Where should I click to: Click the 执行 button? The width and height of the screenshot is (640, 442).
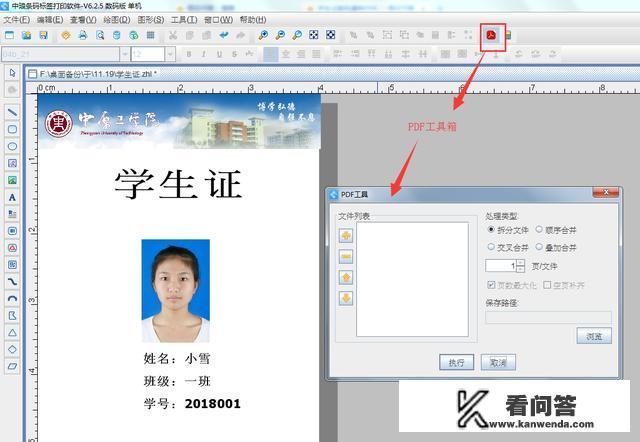click(x=456, y=362)
